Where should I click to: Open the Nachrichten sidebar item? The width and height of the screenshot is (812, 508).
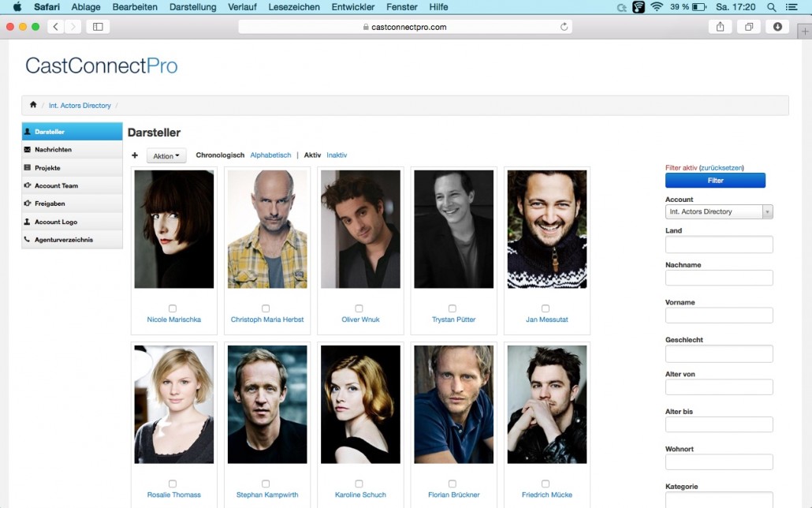(x=72, y=149)
